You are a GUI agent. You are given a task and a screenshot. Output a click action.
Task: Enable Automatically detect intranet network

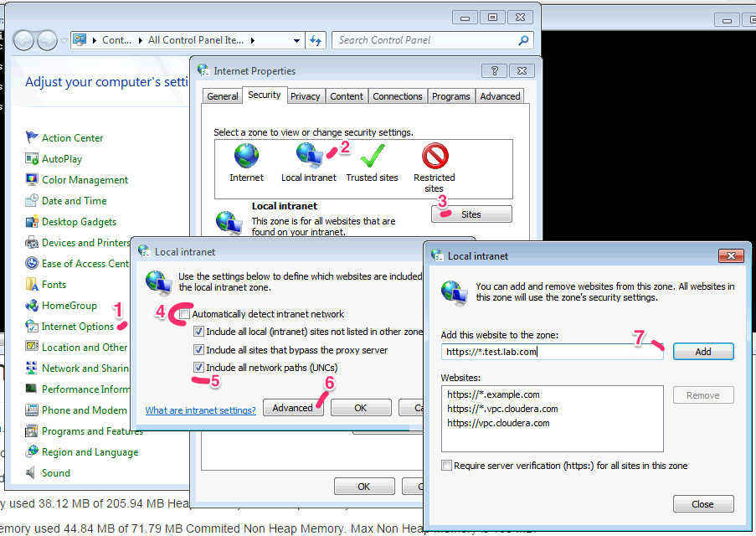(x=185, y=315)
